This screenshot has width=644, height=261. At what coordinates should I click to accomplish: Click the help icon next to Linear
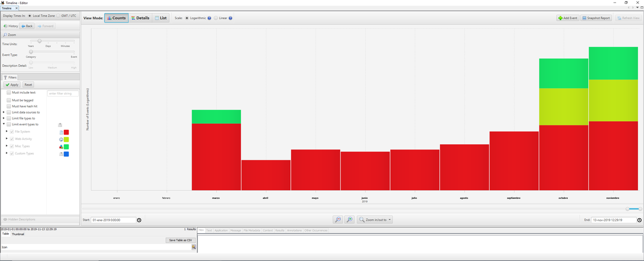pos(230,18)
